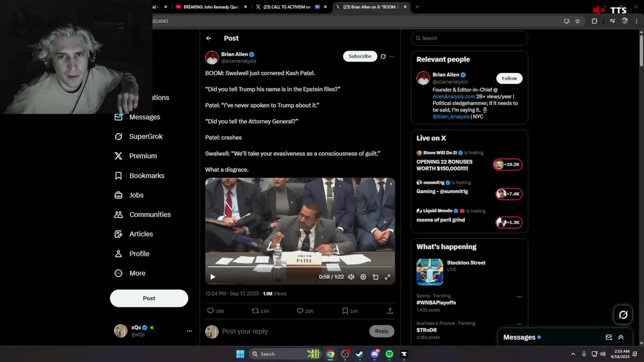Open Messages in the sidebar
644x362 pixels.
(137, 117)
